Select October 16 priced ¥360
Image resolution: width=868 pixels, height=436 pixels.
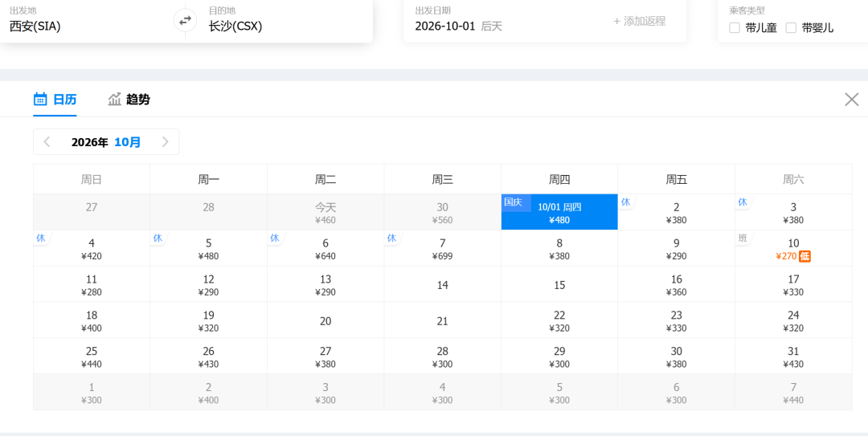(x=677, y=284)
